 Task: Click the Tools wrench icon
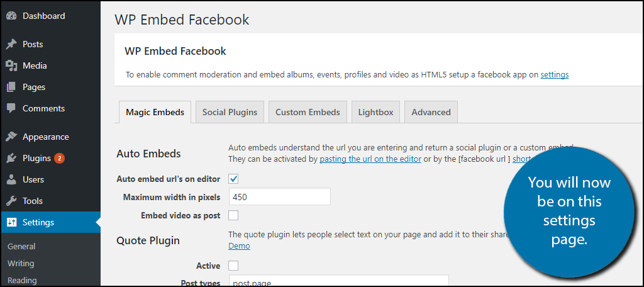(11, 201)
